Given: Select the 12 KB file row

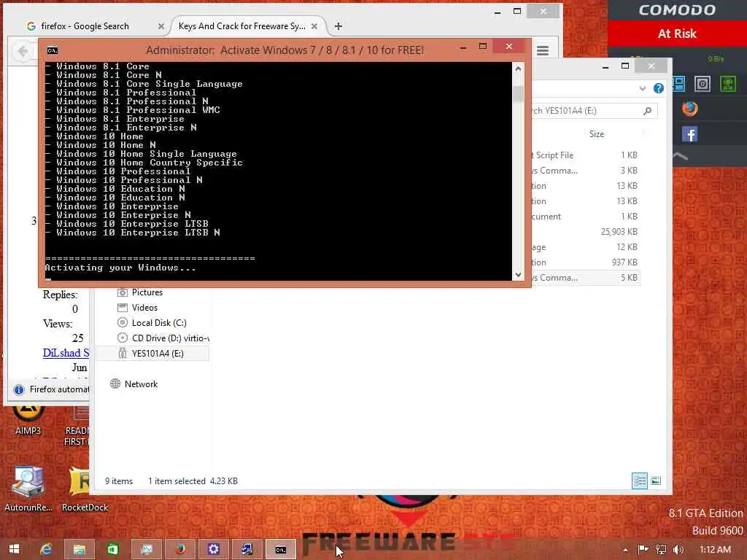Looking at the screenshot, I should 585,246.
